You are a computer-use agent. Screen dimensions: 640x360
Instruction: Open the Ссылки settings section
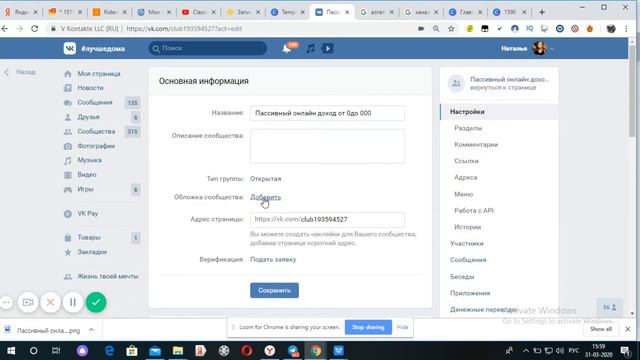[x=466, y=161]
